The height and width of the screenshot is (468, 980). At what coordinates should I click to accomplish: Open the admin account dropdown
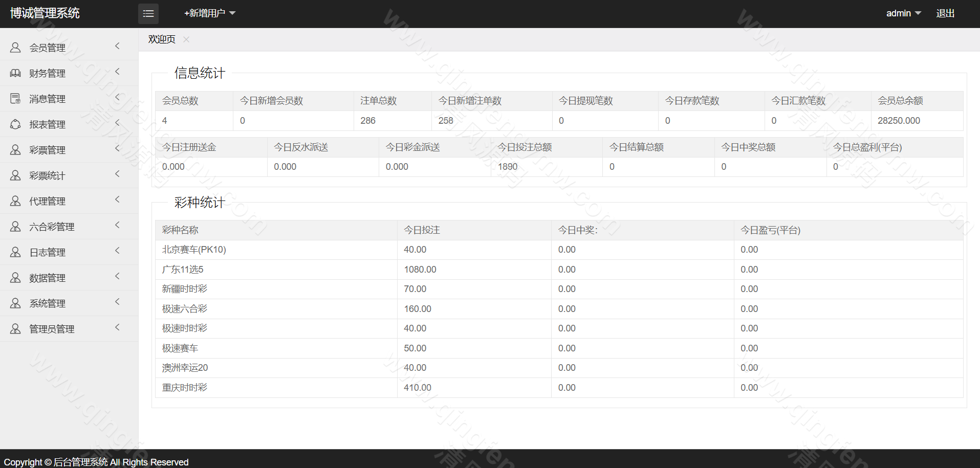[903, 13]
